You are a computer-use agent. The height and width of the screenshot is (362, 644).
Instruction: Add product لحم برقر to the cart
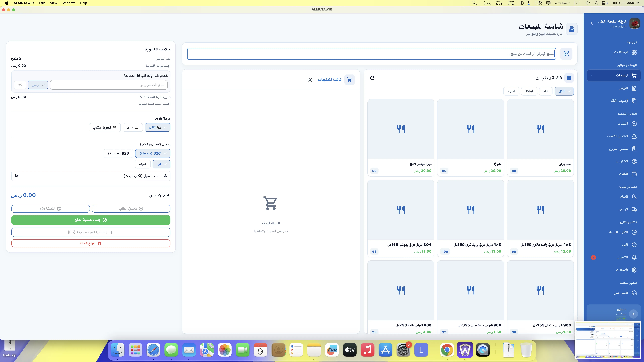tap(540, 138)
